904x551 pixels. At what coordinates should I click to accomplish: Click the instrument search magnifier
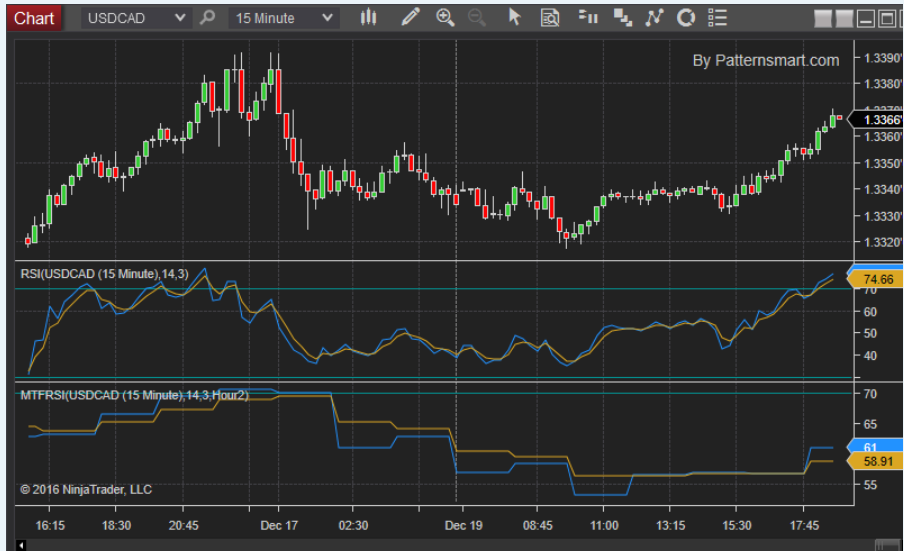(207, 17)
